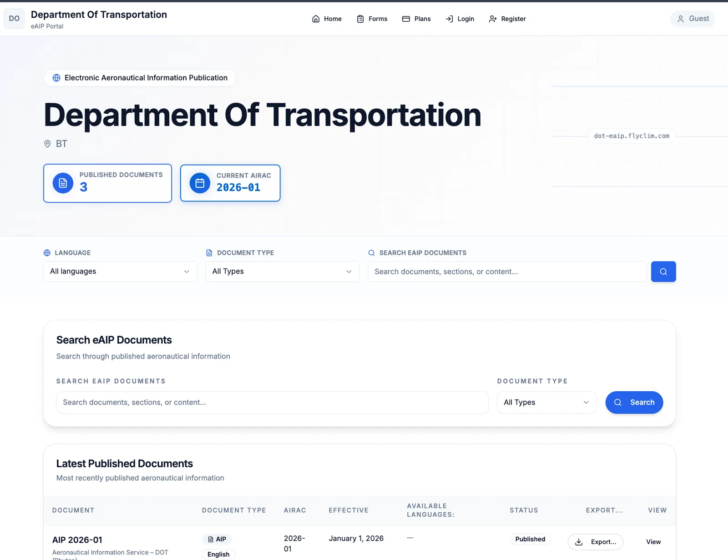Screen dimensions: 728x560
Task: Click the calendar icon on Current AIRAC card
Action: tap(199, 183)
